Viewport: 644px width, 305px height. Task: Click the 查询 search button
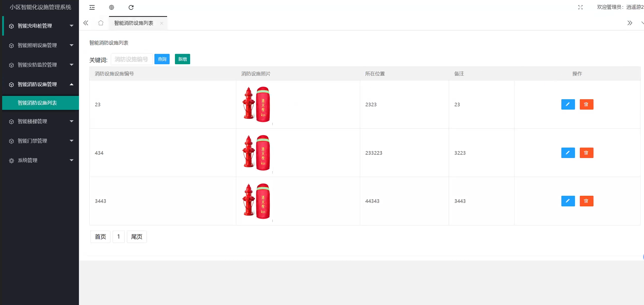tap(162, 59)
